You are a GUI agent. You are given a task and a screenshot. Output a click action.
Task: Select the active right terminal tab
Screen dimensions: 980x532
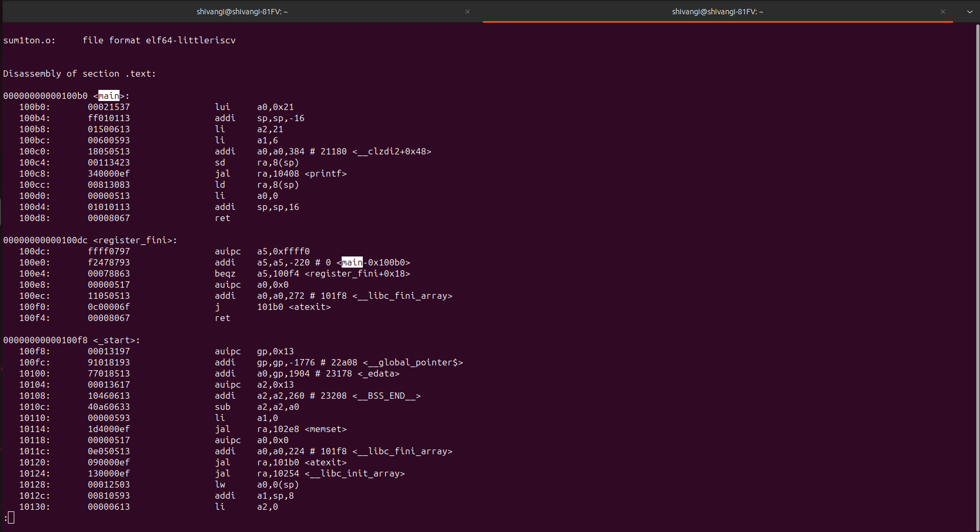[717, 11]
